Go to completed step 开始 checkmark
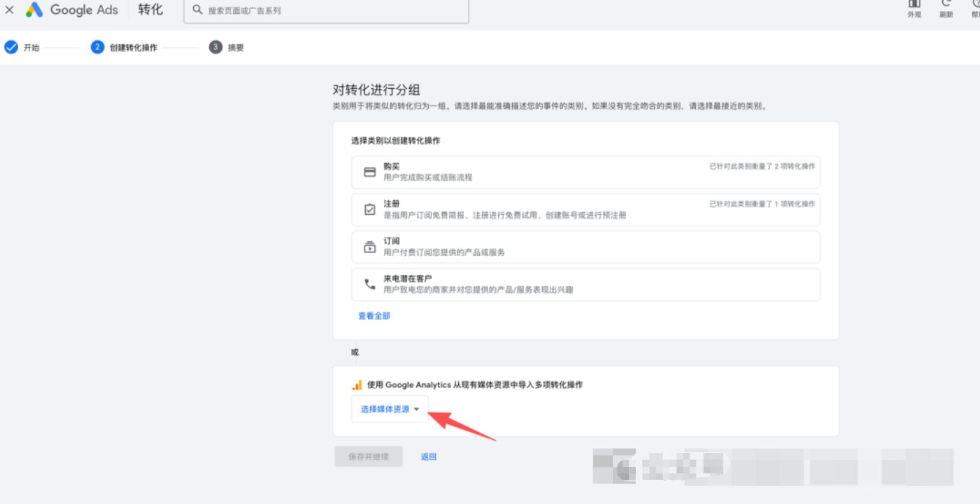980x504 pixels. click(11, 47)
